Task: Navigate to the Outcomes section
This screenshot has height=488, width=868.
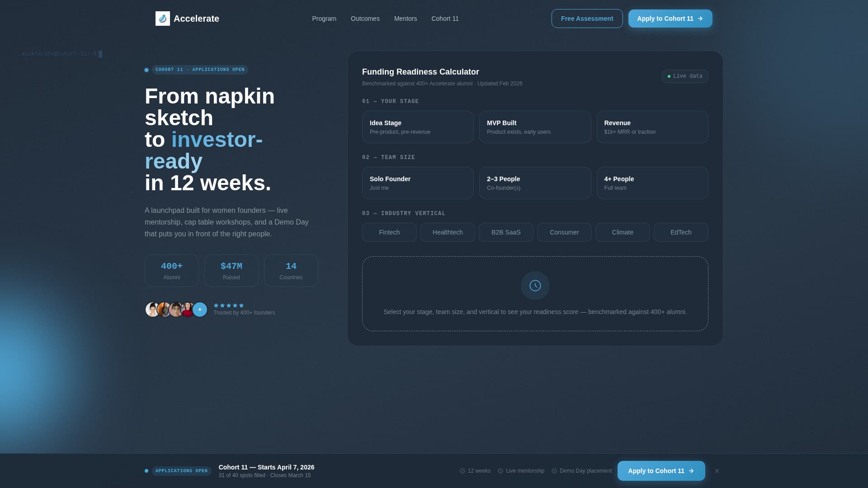Action: (365, 19)
